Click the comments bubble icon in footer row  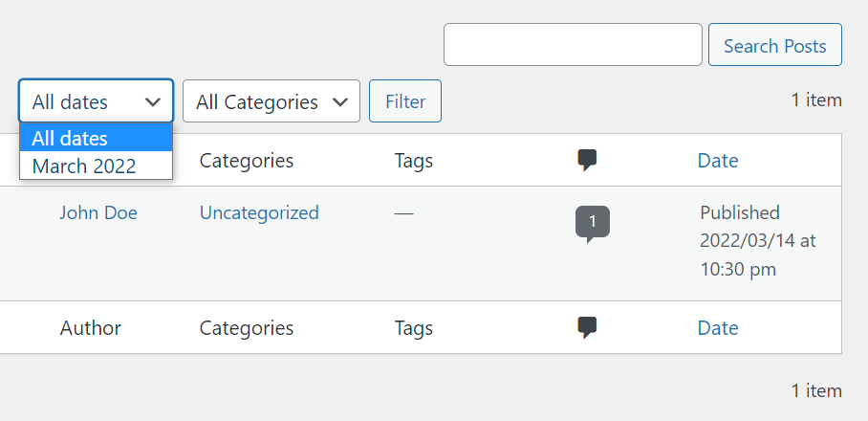587,328
